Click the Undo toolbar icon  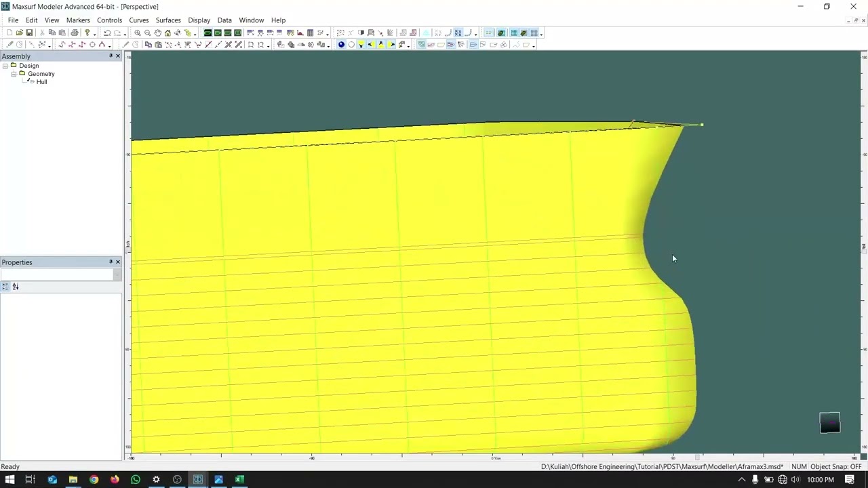107,33
